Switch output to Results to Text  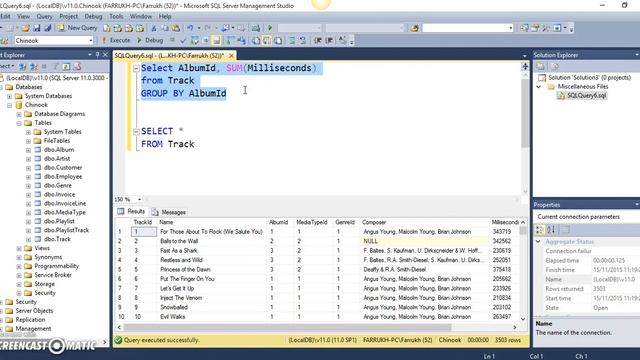pos(256,40)
